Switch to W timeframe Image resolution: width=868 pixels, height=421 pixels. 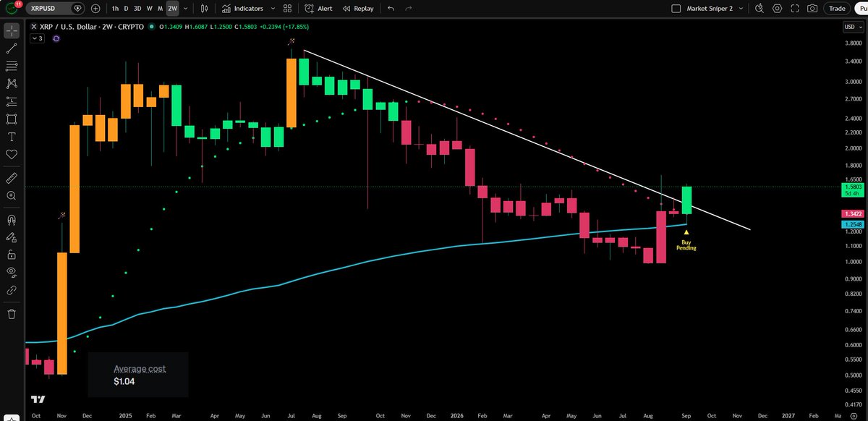pyautogui.click(x=150, y=9)
